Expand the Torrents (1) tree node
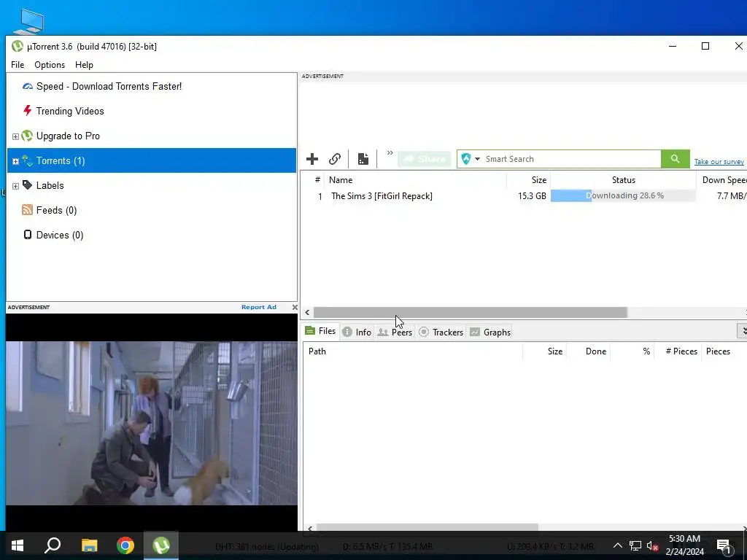This screenshot has width=747, height=560. [15, 161]
